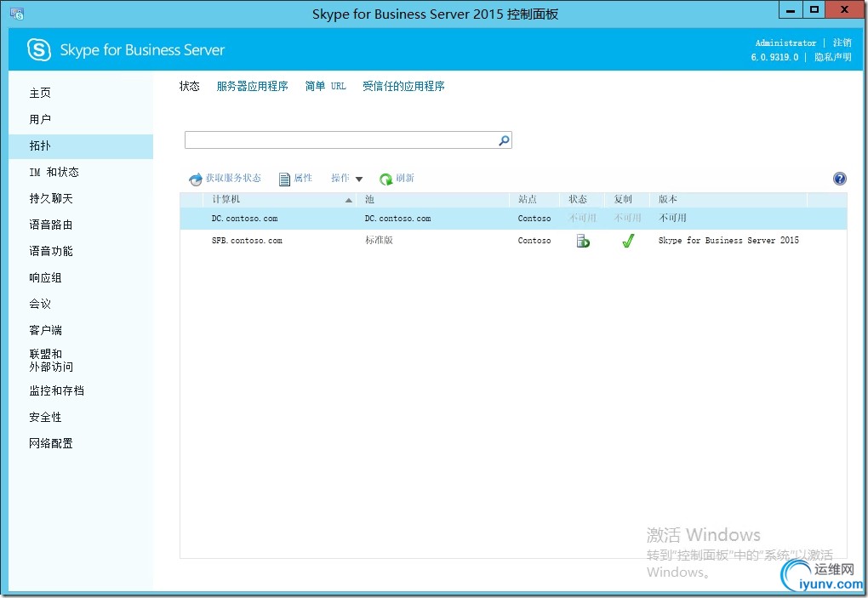
Task: Click the window app icon in title bar
Action: point(17,14)
